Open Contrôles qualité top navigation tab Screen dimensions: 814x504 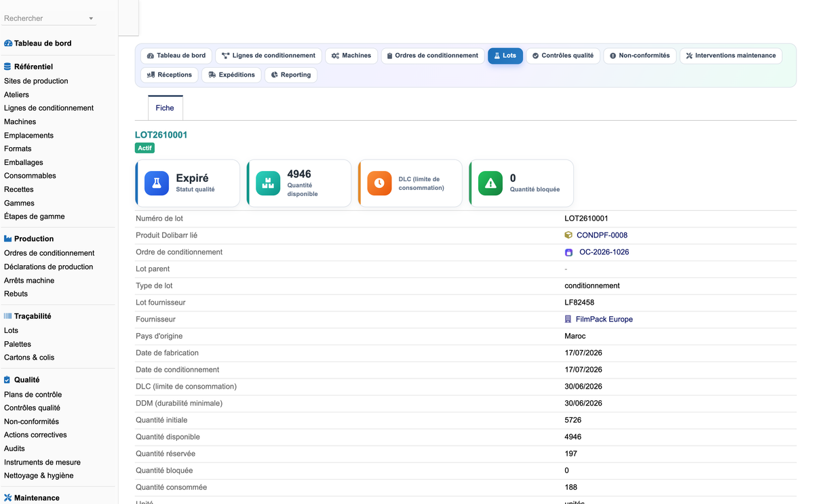coord(563,56)
